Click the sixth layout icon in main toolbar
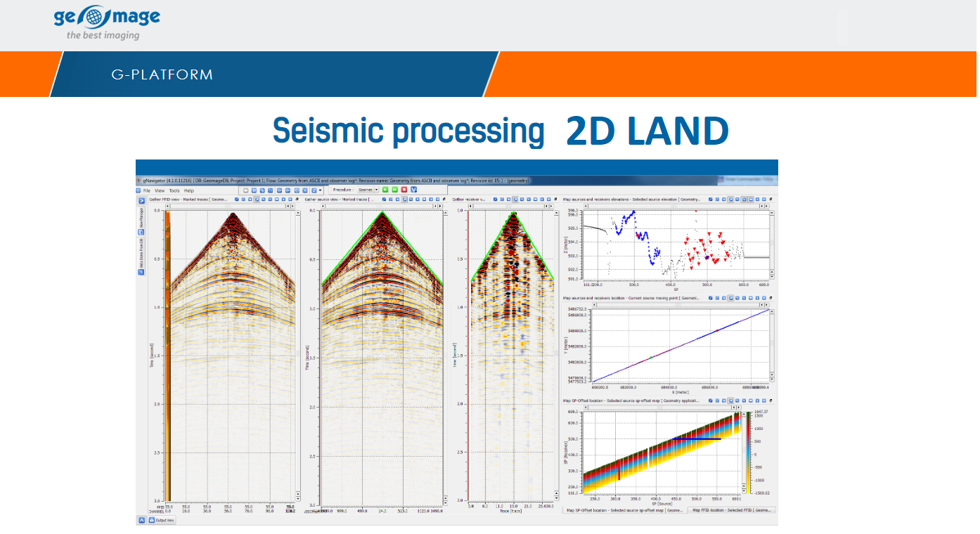Screen dimensions: 980x534 pyautogui.click(x=288, y=190)
